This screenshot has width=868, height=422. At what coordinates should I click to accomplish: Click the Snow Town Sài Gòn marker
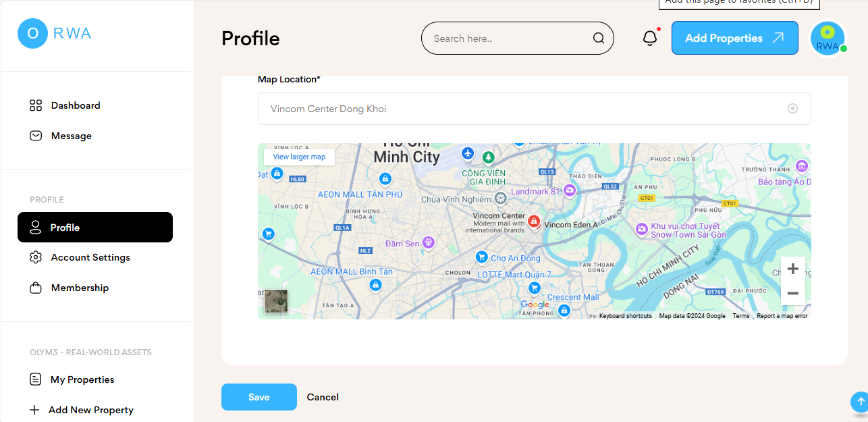click(642, 230)
